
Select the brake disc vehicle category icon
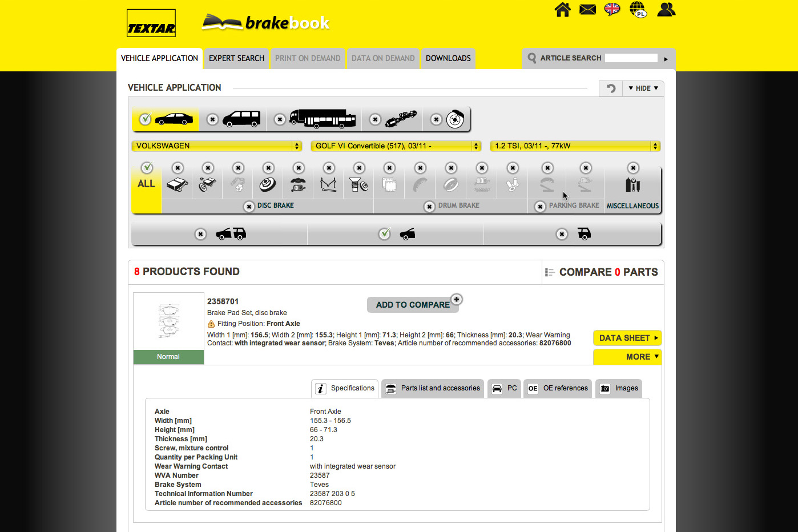point(454,119)
